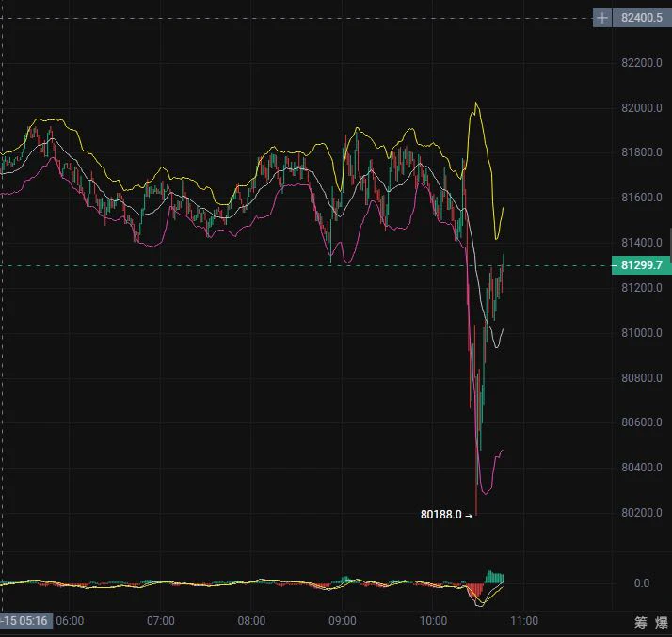Click the 80800.0 price axis label
Image resolution: width=672 pixels, height=637 pixels.
coord(642,378)
